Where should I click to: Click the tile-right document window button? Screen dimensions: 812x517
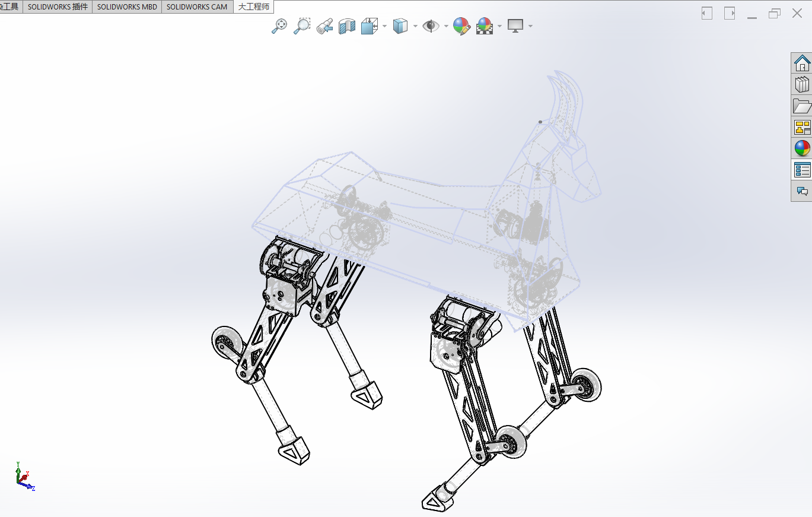pyautogui.click(x=730, y=13)
